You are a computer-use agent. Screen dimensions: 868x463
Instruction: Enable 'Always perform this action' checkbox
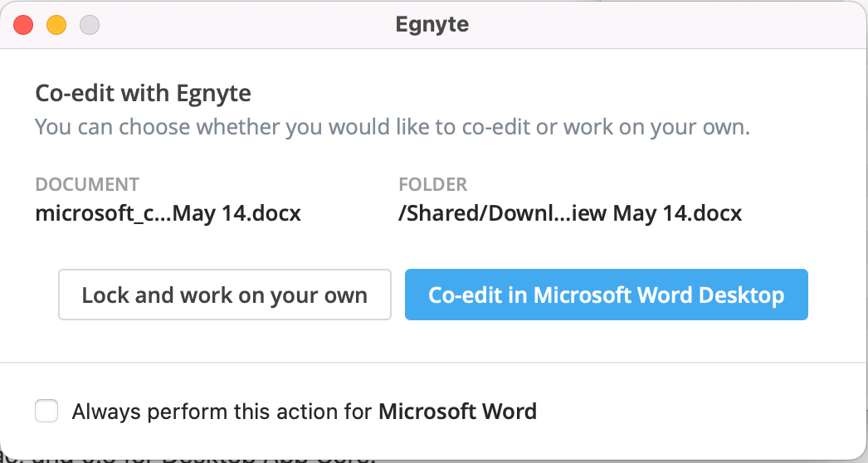46,411
